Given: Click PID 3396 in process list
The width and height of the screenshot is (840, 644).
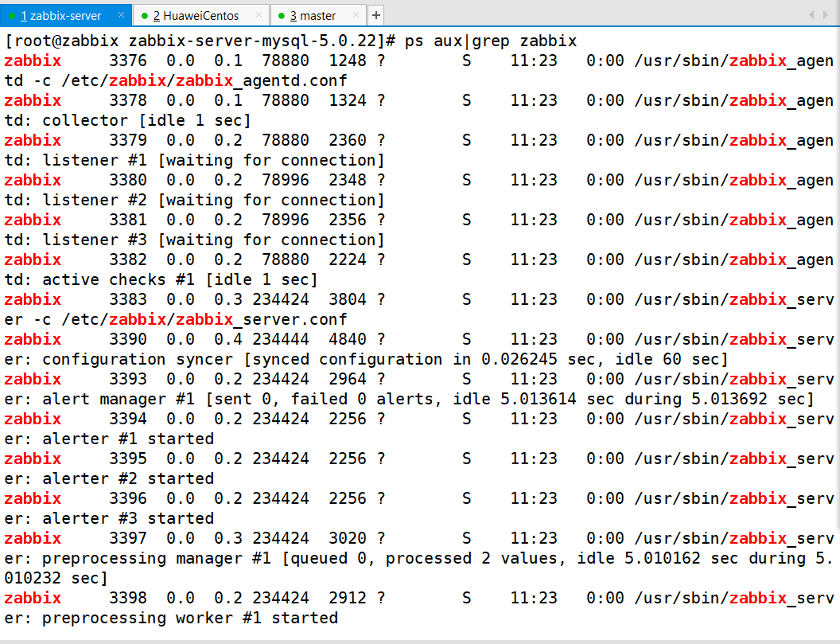Looking at the screenshot, I should (x=128, y=498).
